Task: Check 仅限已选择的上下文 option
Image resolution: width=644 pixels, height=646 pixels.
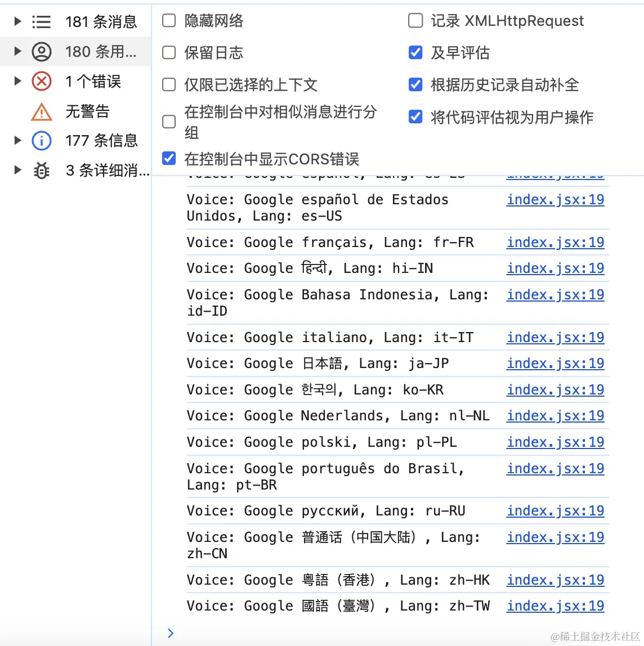Action: (169, 85)
